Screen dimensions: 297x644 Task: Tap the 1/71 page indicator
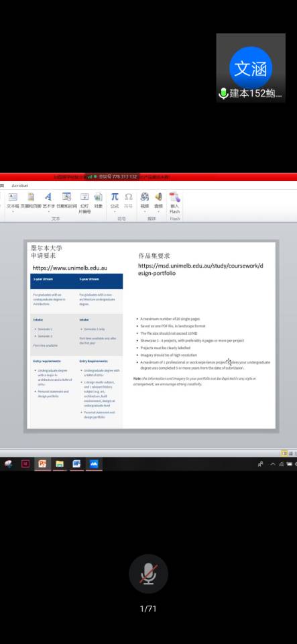tap(148, 608)
